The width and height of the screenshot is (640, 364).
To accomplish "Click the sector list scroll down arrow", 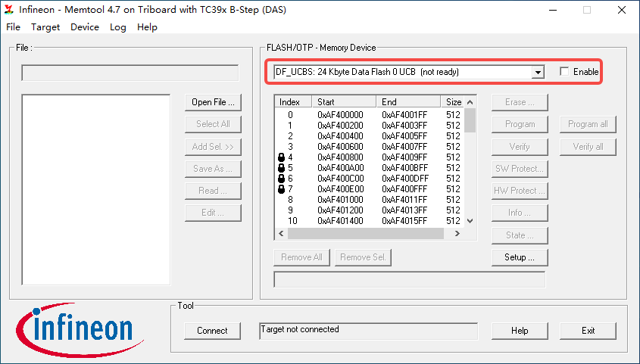I will [470, 221].
